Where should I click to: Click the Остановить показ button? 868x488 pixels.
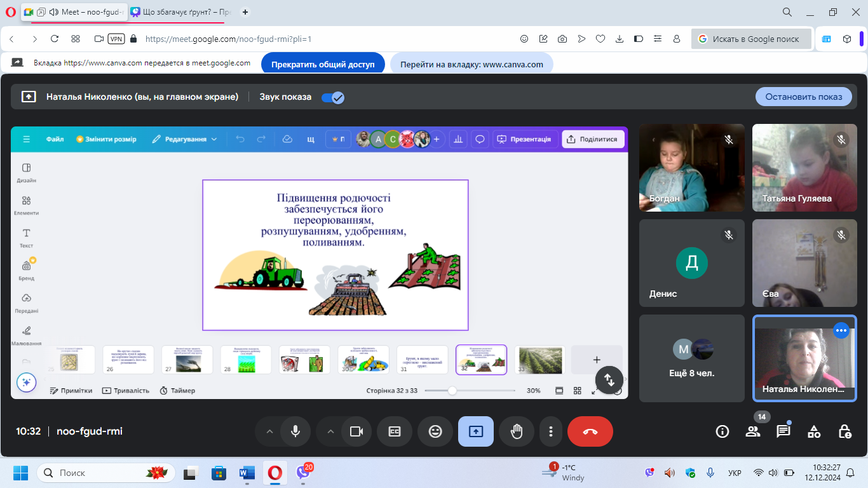[804, 97]
